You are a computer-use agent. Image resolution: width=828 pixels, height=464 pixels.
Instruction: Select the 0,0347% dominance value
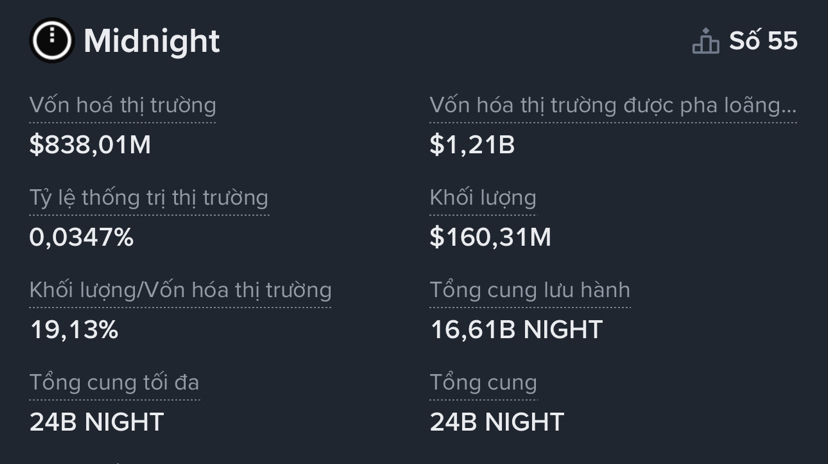pyautogui.click(x=82, y=237)
